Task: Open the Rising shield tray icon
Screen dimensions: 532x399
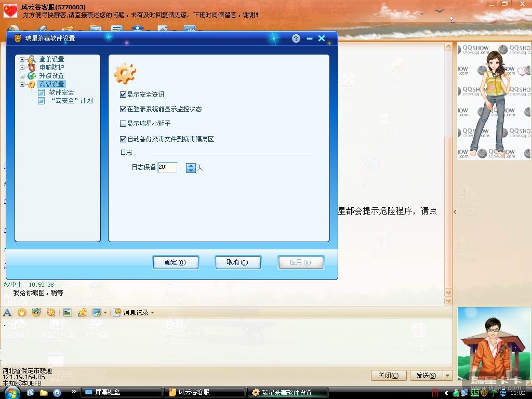Action: (x=484, y=393)
